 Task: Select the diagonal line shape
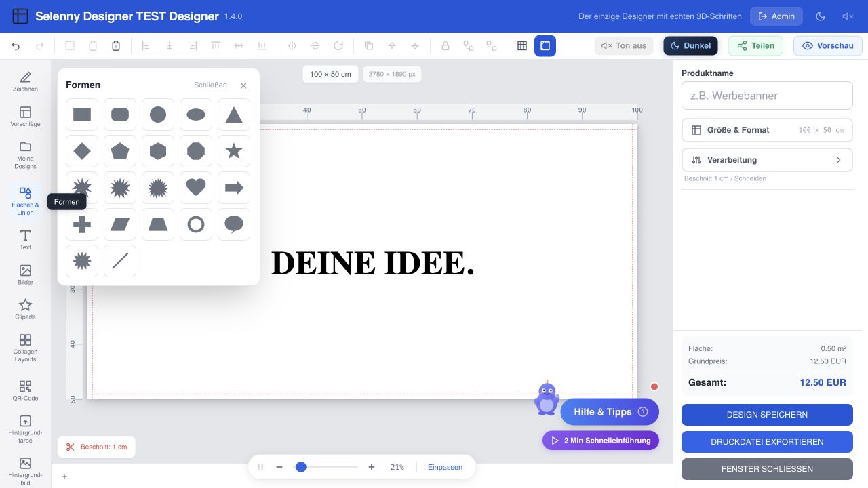click(x=120, y=261)
